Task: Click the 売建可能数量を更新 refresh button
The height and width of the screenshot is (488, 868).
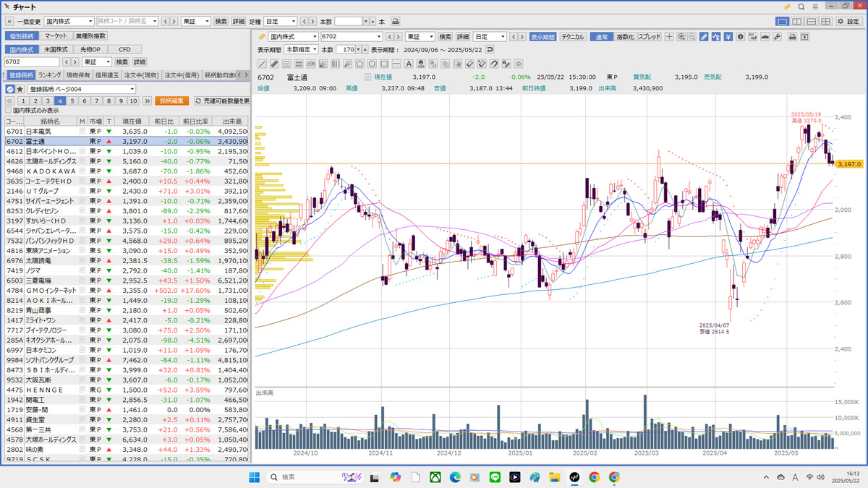Action: point(221,100)
